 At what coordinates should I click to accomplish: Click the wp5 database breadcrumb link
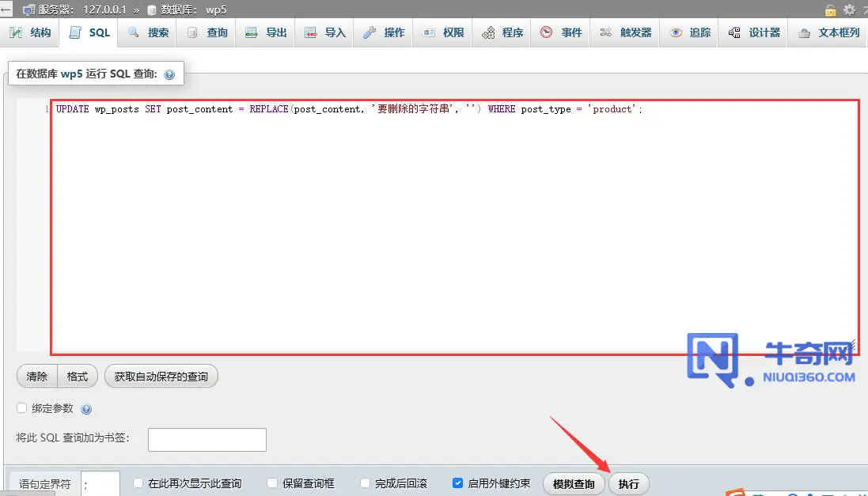tap(216, 9)
